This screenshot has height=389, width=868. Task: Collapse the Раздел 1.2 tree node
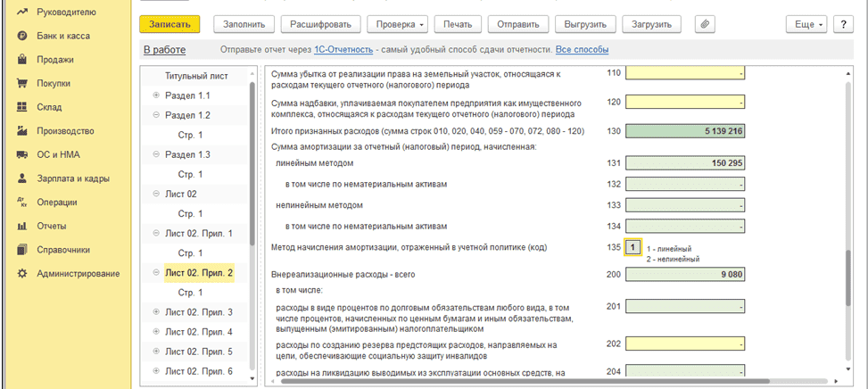[156, 115]
